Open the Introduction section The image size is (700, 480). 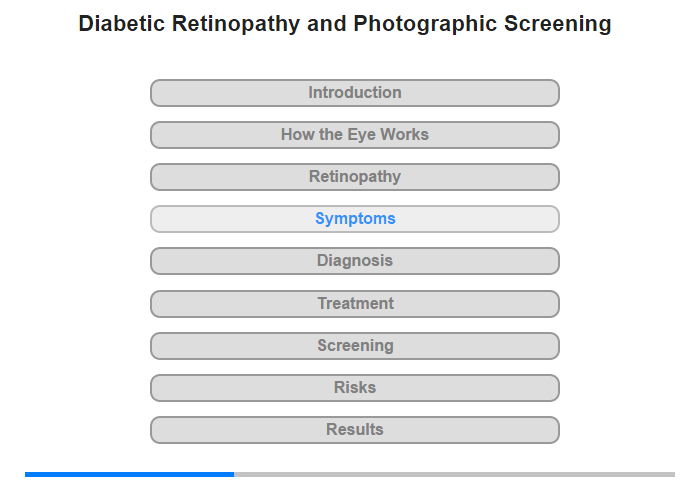point(355,93)
